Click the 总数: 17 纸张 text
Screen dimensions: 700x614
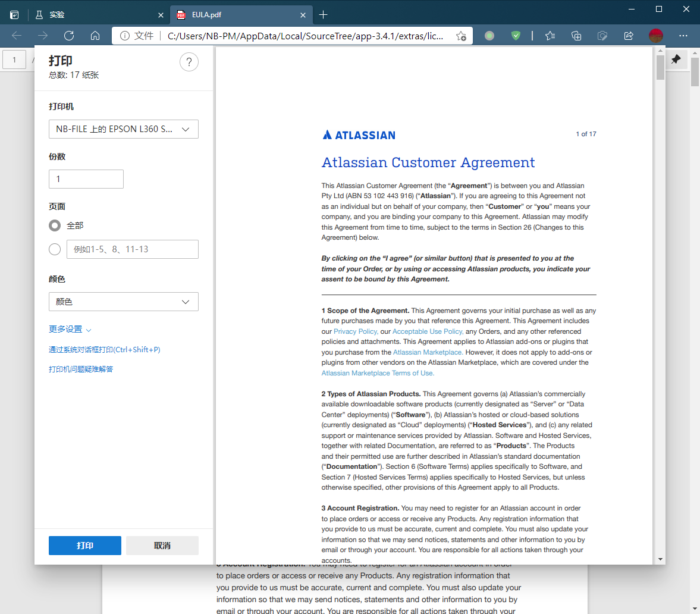click(74, 75)
